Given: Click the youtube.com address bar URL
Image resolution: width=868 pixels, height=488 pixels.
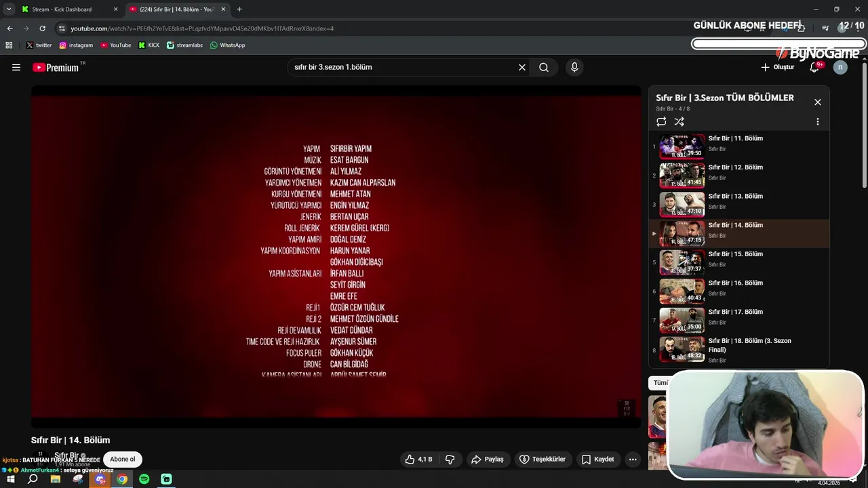Looking at the screenshot, I should pyautogui.click(x=202, y=28).
